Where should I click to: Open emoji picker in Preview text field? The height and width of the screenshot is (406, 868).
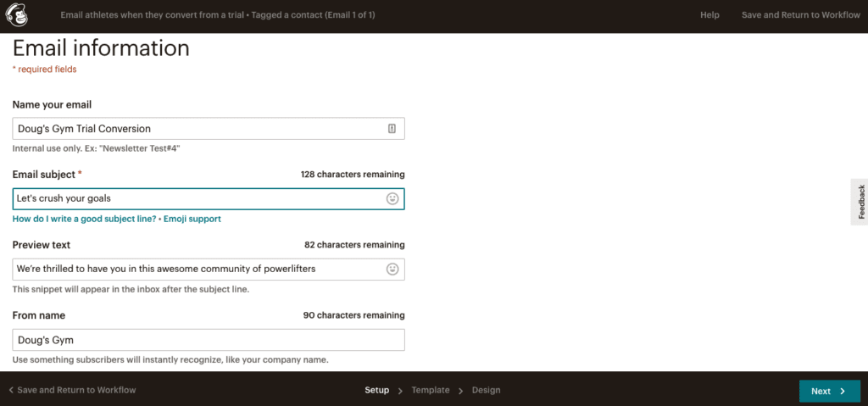(x=392, y=270)
